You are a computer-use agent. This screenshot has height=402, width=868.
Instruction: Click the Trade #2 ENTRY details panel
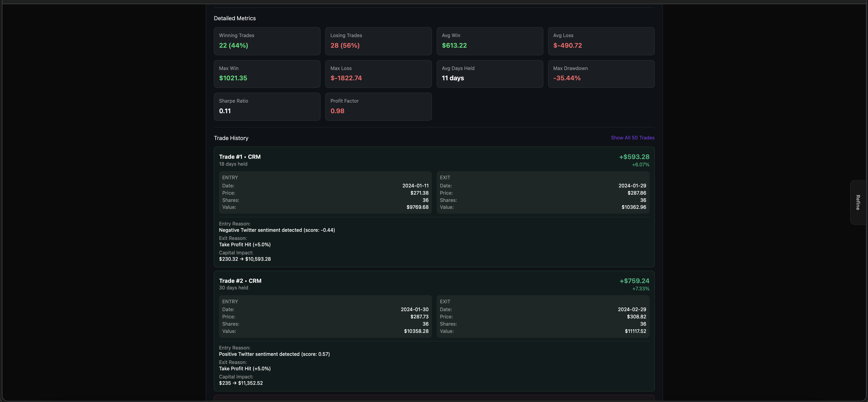(x=325, y=317)
